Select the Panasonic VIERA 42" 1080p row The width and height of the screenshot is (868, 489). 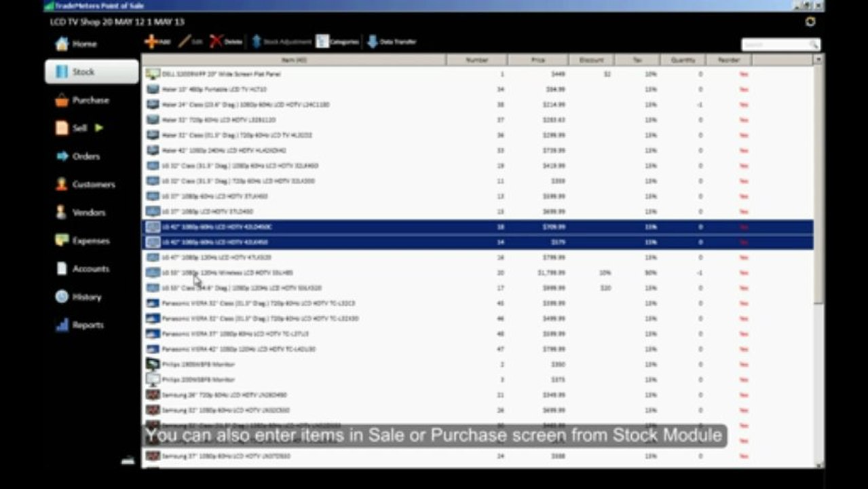[x=478, y=349]
